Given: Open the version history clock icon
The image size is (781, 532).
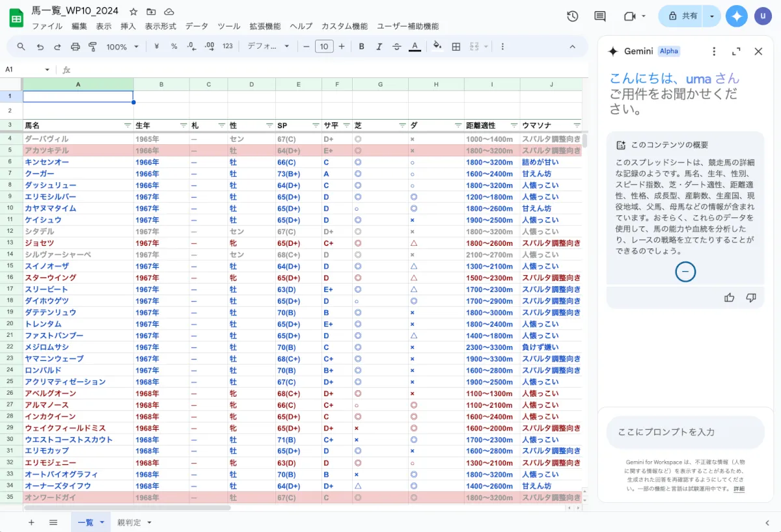Looking at the screenshot, I should coord(573,16).
